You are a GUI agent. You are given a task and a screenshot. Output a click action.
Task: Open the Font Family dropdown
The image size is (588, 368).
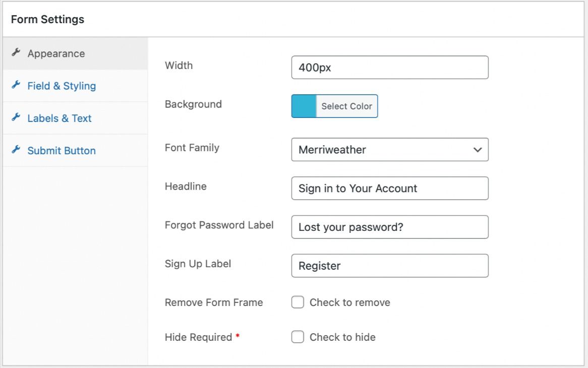point(389,150)
